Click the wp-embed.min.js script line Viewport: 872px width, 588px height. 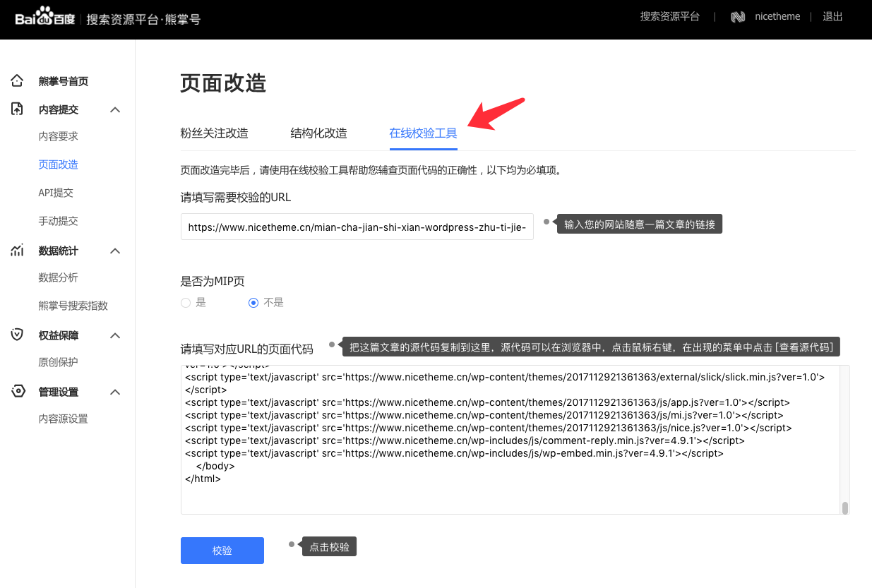454,453
